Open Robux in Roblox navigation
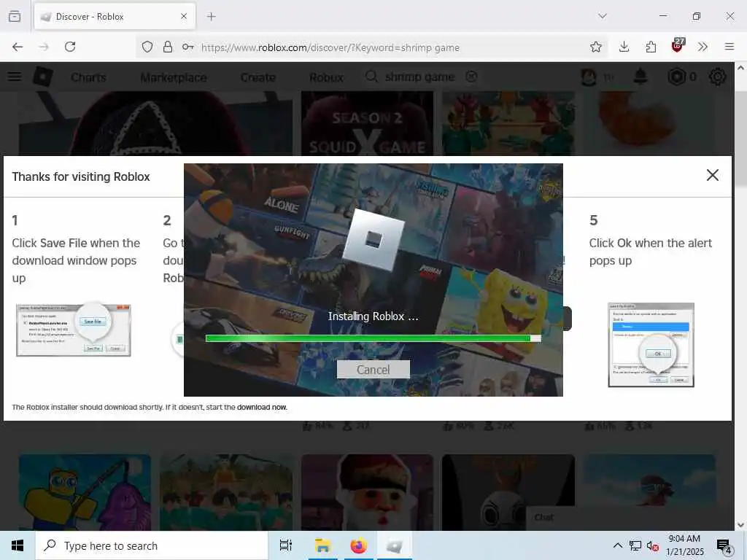 [x=326, y=77]
